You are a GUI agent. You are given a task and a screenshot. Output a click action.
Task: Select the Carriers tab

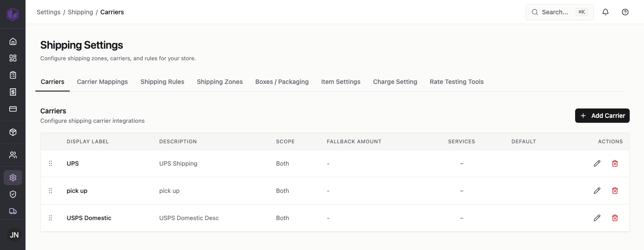[52, 82]
